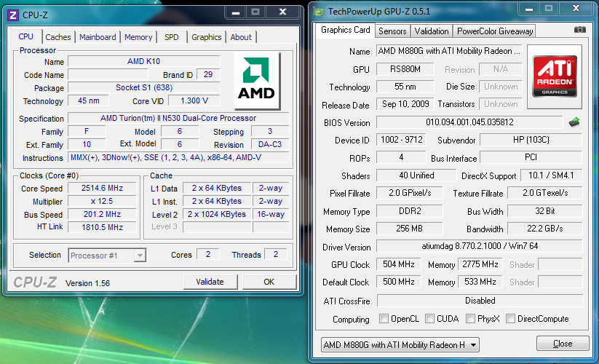The image size is (599, 364).
Task: Switch to the Memory tab in CPU-Z
Action: pyautogui.click(x=138, y=37)
